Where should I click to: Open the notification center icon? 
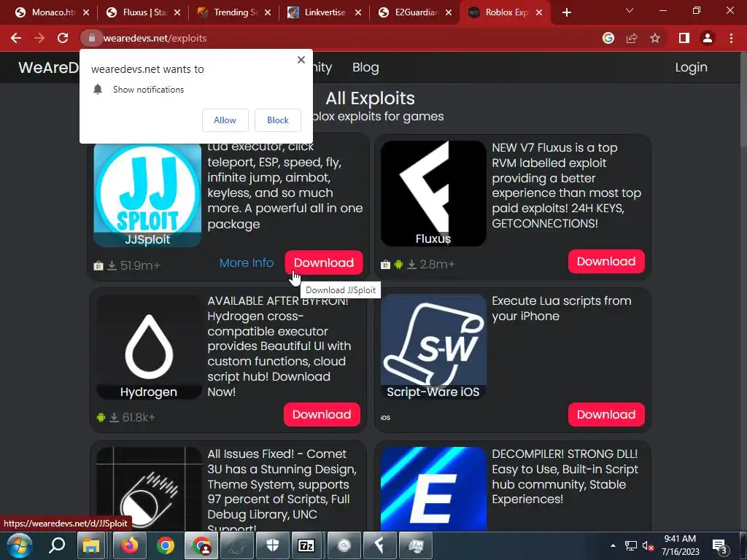coord(720,546)
